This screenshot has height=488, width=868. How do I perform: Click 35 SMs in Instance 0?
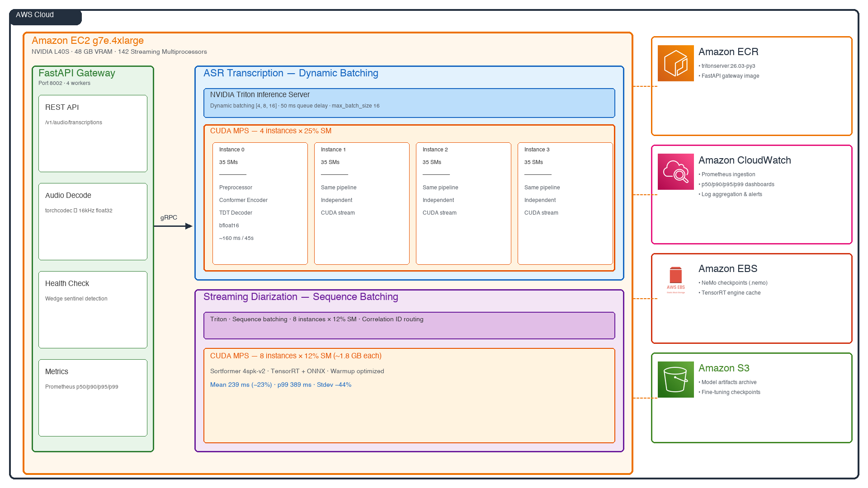coord(228,162)
